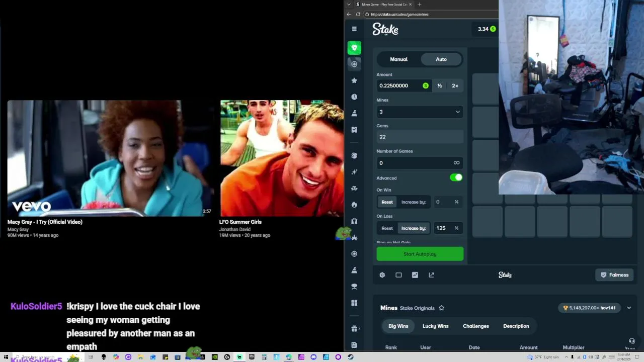This screenshot has width=644, height=362.
Task: Open the round target icon in sidebar
Action: (x=354, y=254)
